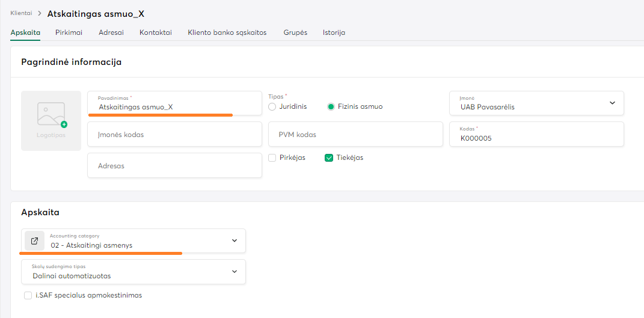
Task: Switch to the Grupės tab
Action: tap(295, 32)
